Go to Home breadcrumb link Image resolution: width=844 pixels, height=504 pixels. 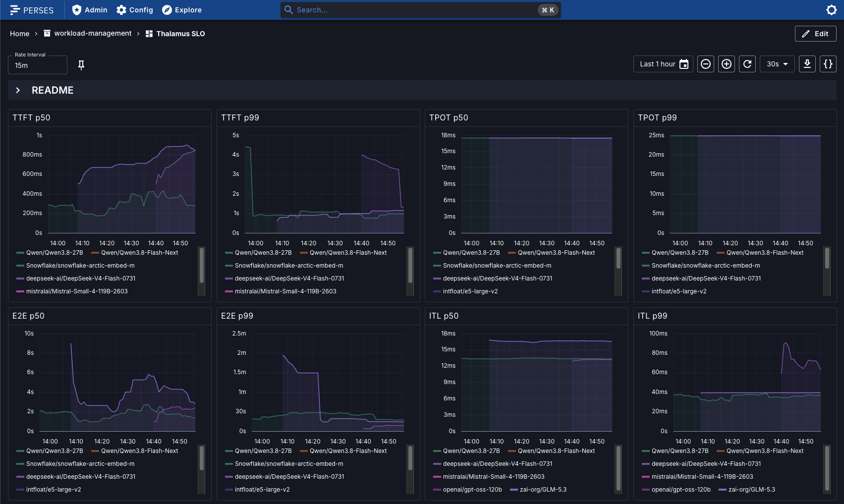(x=20, y=34)
